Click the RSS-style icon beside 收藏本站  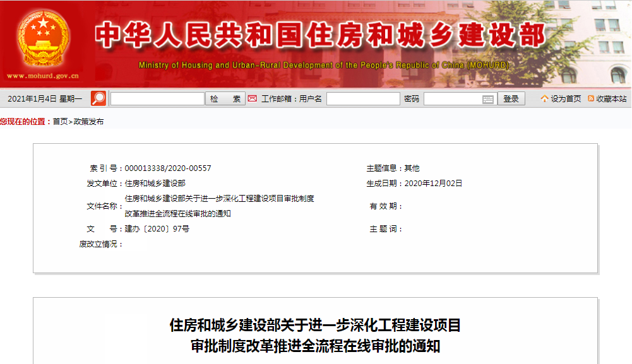[591, 98]
